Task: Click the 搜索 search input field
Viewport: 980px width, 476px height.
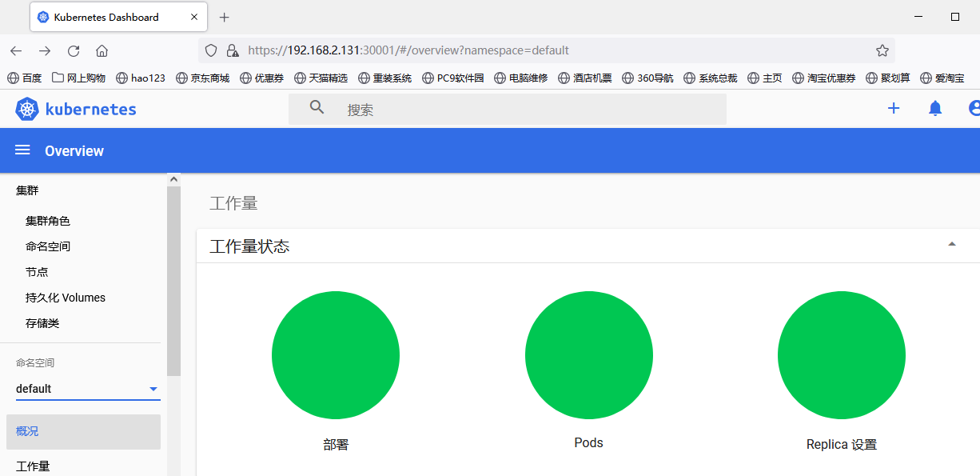Action: pyautogui.click(x=508, y=109)
